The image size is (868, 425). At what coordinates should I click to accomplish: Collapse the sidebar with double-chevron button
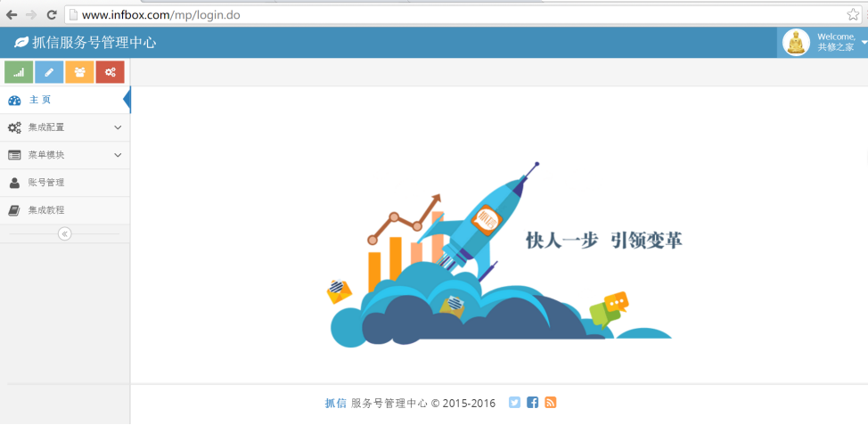click(64, 233)
